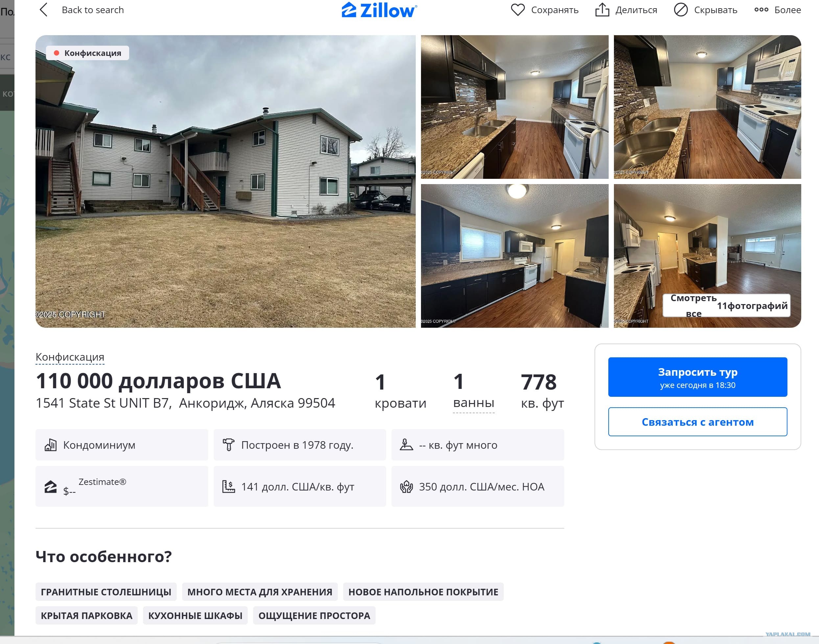Click the underlined Конфискация status link
The width and height of the screenshot is (819, 644).
tap(70, 357)
